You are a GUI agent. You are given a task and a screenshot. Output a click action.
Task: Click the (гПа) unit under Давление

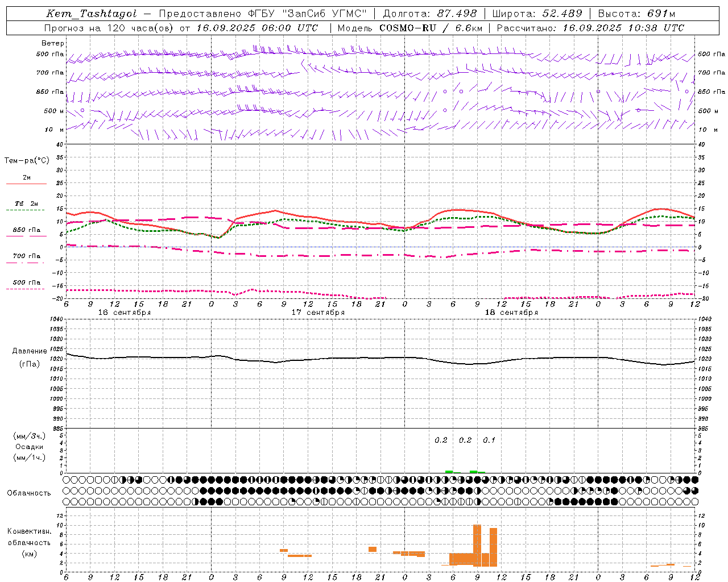30,364
